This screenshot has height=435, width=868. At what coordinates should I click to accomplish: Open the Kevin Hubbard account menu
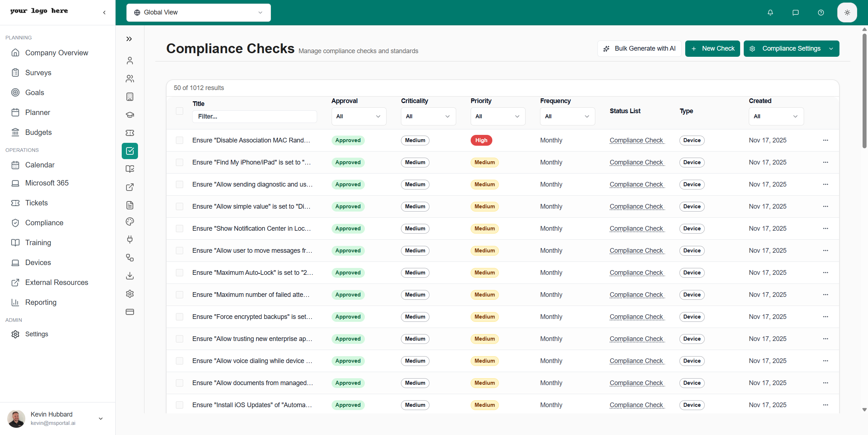(x=58, y=418)
